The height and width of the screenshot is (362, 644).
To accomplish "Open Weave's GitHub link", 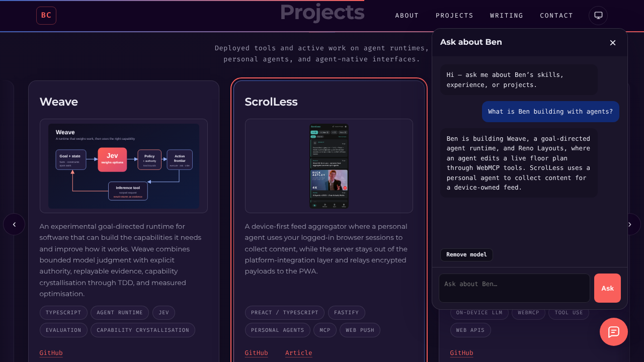I will point(51,353).
